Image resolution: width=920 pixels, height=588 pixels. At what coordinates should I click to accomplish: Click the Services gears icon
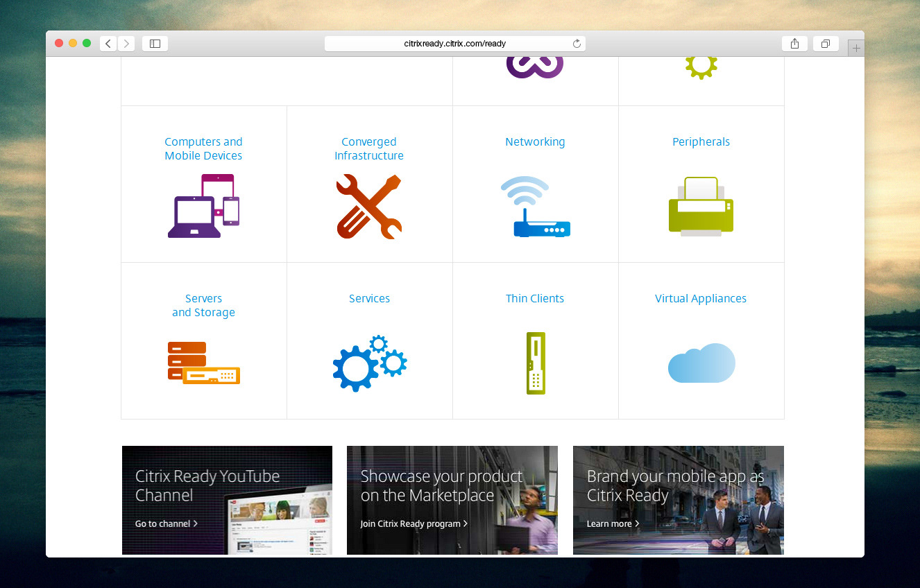(x=369, y=363)
